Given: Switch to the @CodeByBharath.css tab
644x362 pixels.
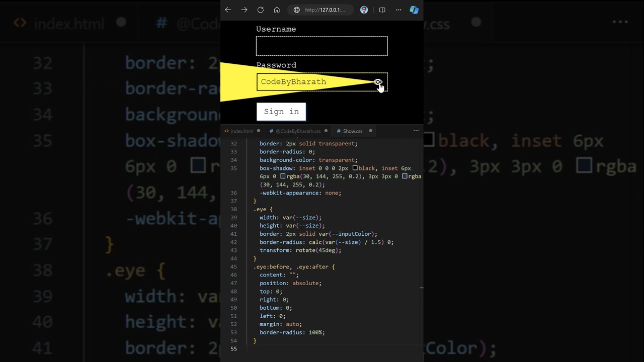Looking at the screenshot, I should (x=298, y=131).
